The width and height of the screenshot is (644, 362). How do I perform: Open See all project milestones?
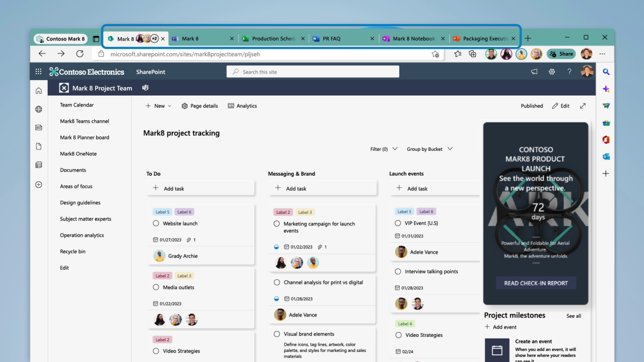pos(574,316)
